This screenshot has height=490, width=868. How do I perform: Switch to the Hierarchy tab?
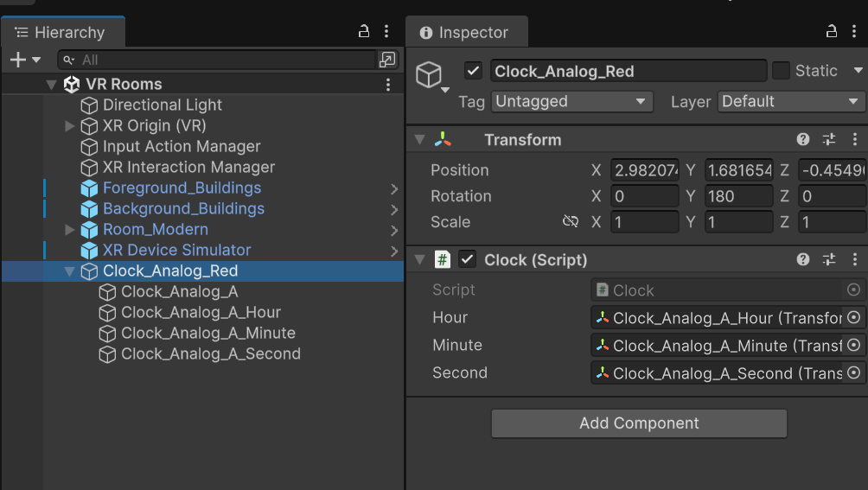[x=61, y=33]
